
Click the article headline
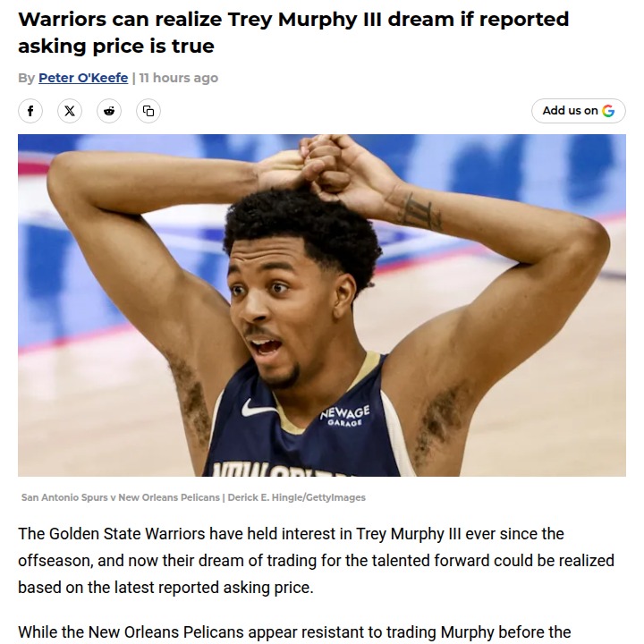click(293, 32)
